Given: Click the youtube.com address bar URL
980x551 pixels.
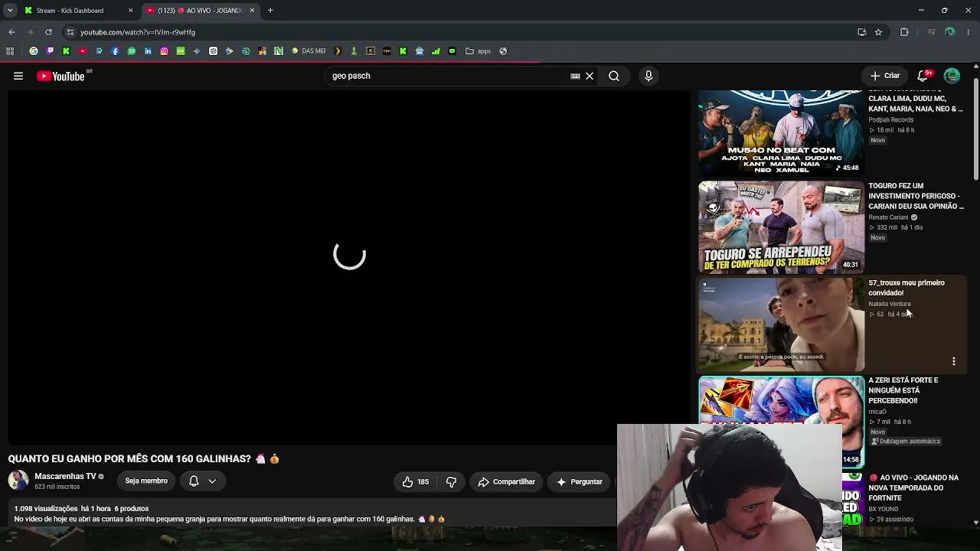Looking at the screenshot, I should coord(138,32).
